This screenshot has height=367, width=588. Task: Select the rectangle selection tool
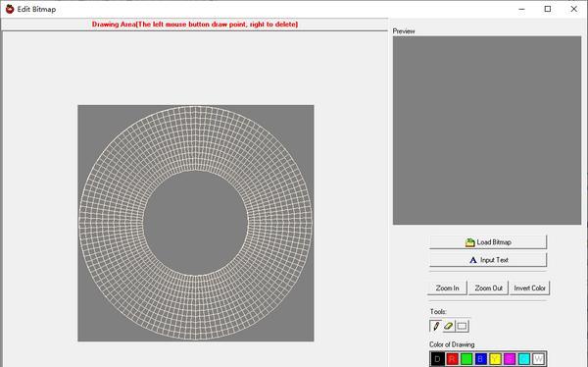click(462, 326)
